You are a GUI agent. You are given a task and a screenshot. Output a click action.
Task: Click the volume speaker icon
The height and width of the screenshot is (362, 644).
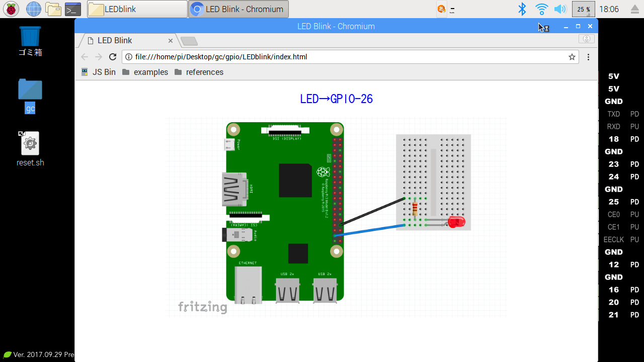pyautogui.click(x=559, y=9)
